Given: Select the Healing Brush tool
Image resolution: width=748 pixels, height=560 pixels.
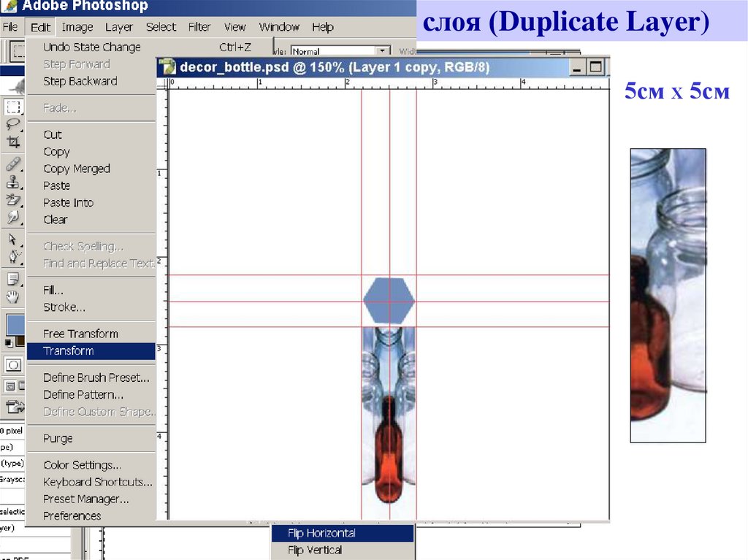Looking at the screenshot, I should point(13,164).
